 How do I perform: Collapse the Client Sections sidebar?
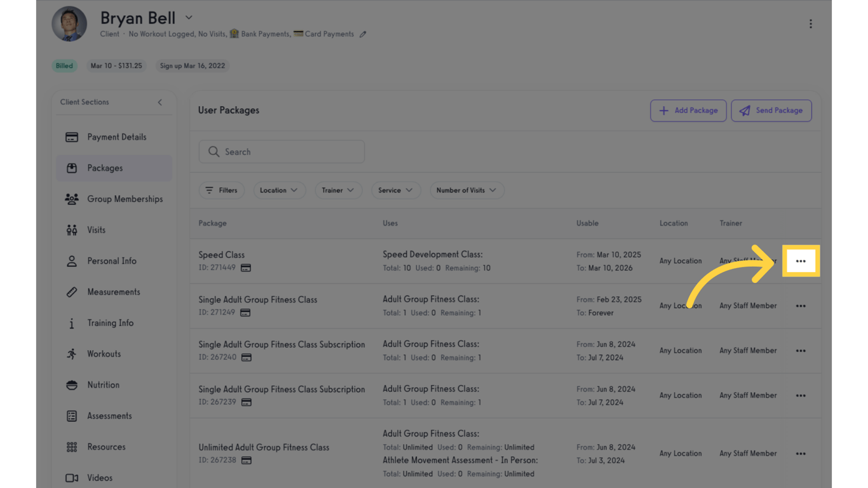pos(159,102)
